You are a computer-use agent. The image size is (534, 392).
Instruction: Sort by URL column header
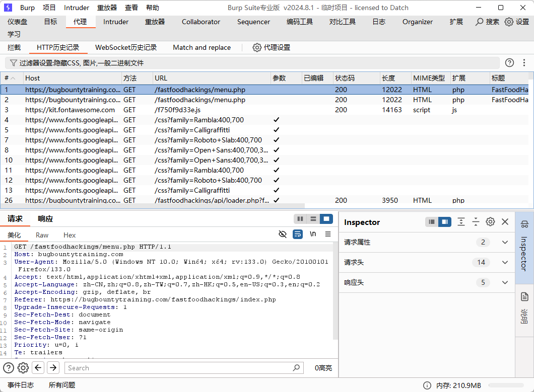click(x=212, y=78)
